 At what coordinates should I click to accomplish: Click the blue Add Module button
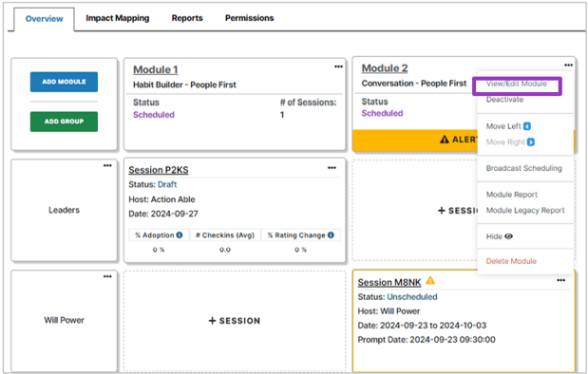[65, 82]
